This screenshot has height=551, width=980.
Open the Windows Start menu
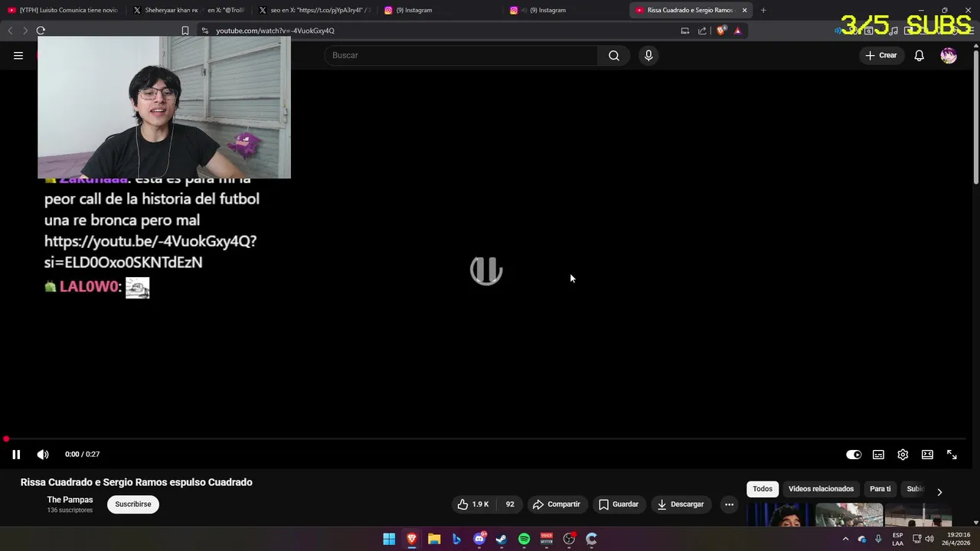tap(389, 539)
